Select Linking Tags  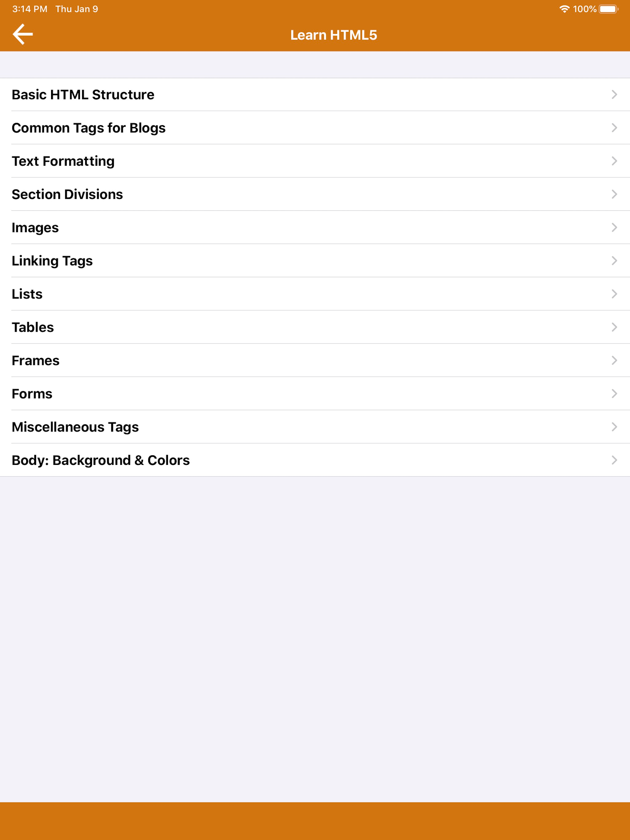315,260
